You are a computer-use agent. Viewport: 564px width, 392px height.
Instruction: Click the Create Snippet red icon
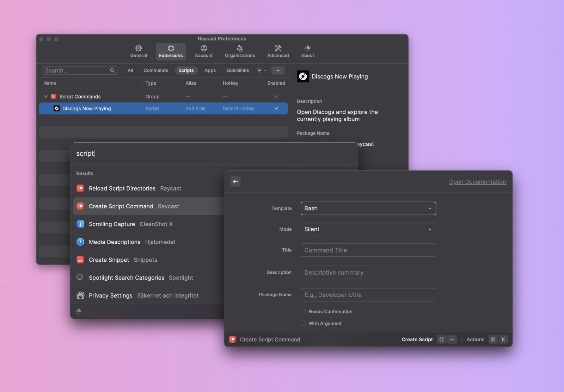80,260
